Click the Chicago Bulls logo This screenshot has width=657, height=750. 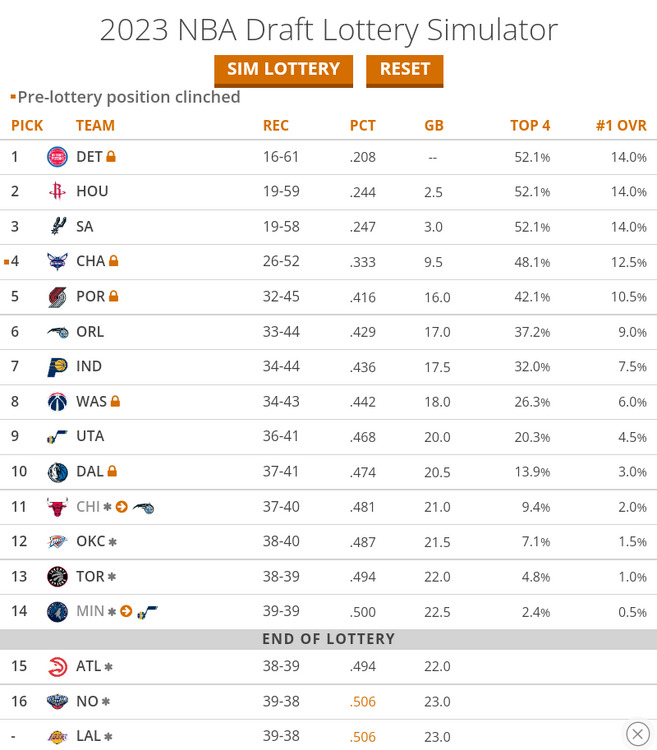click(57, 507)
